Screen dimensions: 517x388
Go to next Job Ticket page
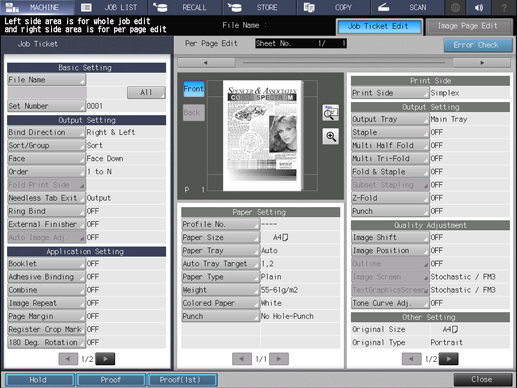click(105, 359)
